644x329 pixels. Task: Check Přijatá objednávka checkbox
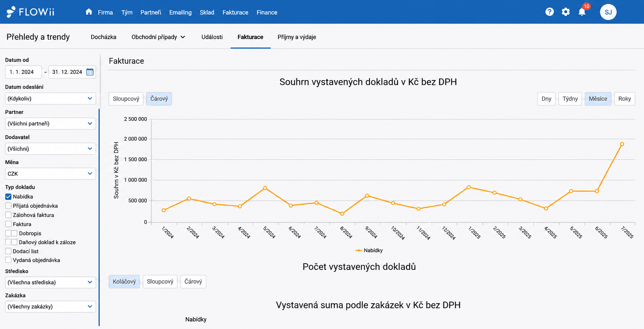coord(8,206)
